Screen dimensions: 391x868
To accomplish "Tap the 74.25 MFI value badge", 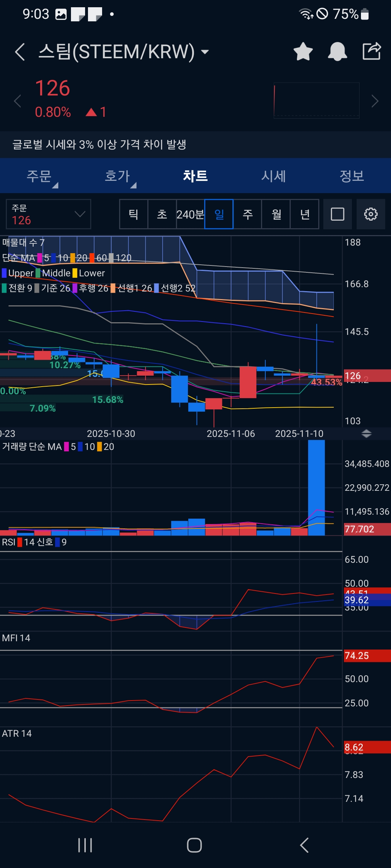I will click(367, 656).
